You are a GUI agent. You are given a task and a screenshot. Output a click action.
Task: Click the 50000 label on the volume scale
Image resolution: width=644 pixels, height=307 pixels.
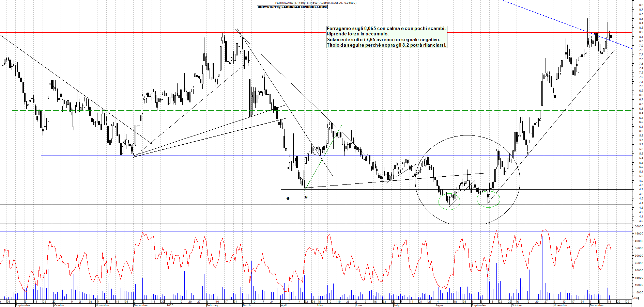[639, 226]
